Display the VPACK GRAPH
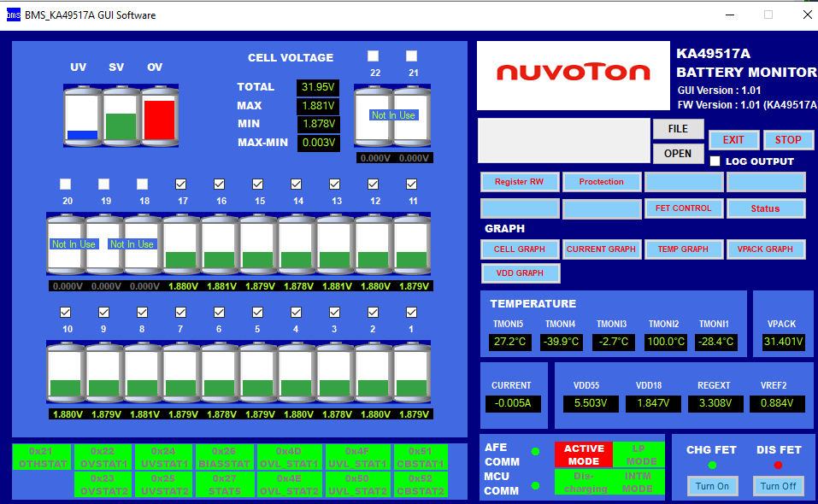 (x=765, y=249)
